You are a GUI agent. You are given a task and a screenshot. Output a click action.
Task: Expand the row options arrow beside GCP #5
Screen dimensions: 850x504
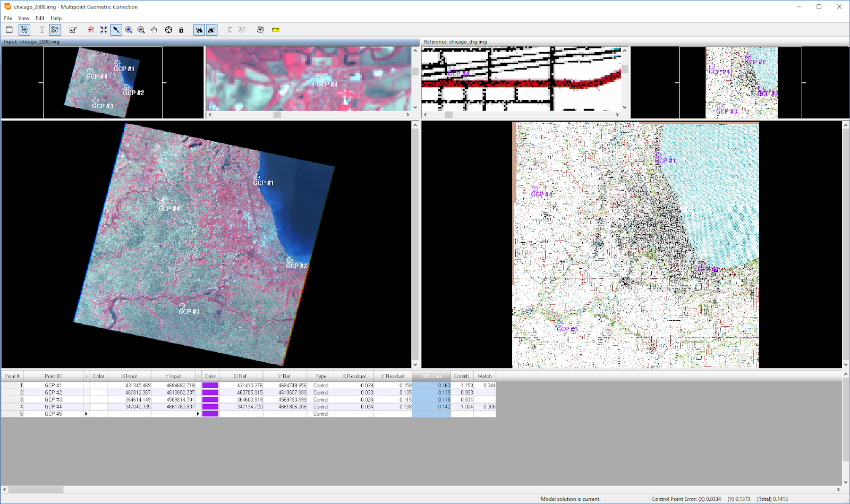(86, 414)
